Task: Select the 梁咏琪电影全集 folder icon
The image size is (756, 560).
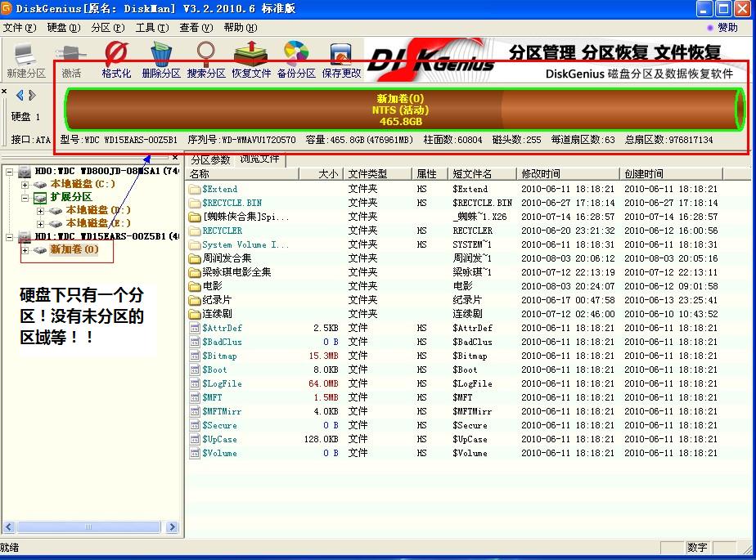Action: [195, 272]
